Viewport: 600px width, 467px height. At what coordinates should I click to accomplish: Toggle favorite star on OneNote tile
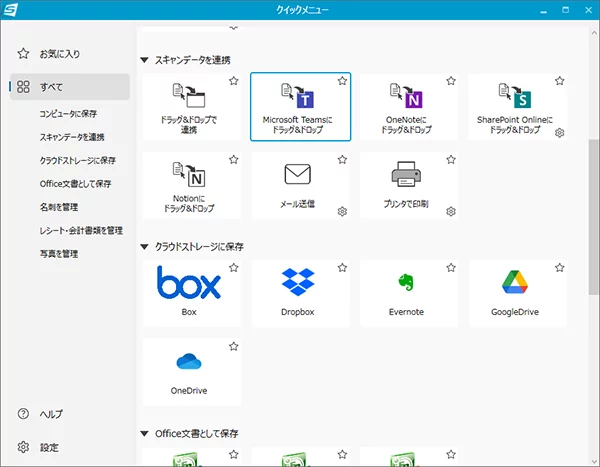(451, 81)
